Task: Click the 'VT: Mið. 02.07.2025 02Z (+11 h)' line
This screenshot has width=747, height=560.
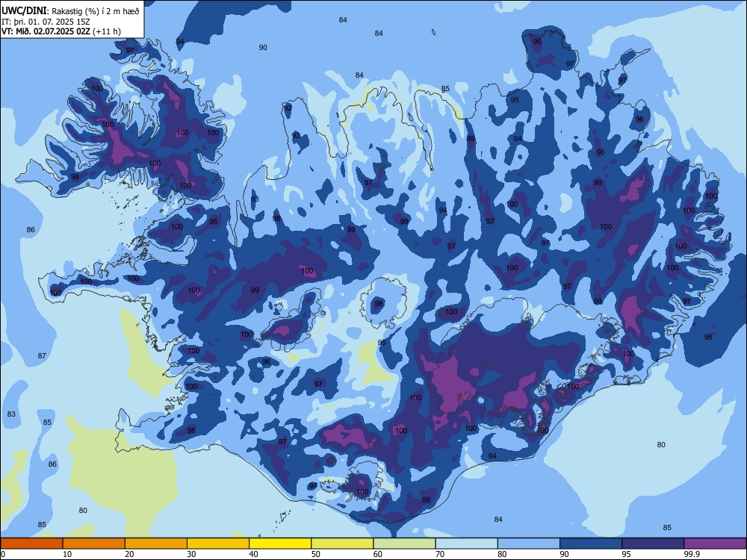Action: click(x=61, y=31)
